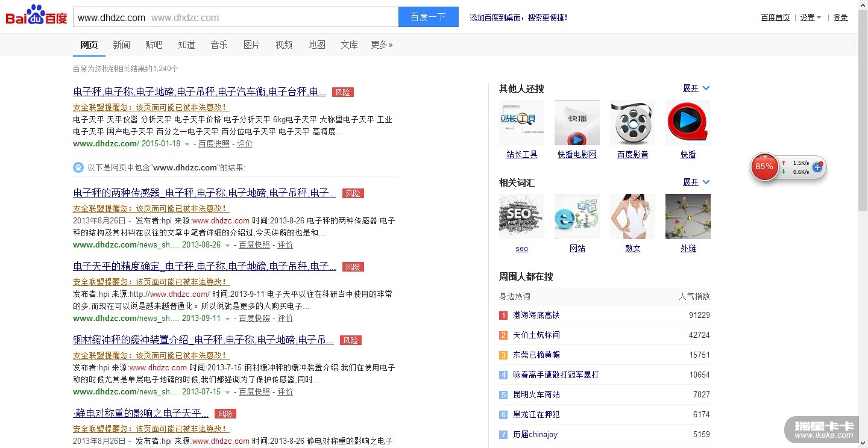Open hot search 天价土炕标间

tap(536, 335)
